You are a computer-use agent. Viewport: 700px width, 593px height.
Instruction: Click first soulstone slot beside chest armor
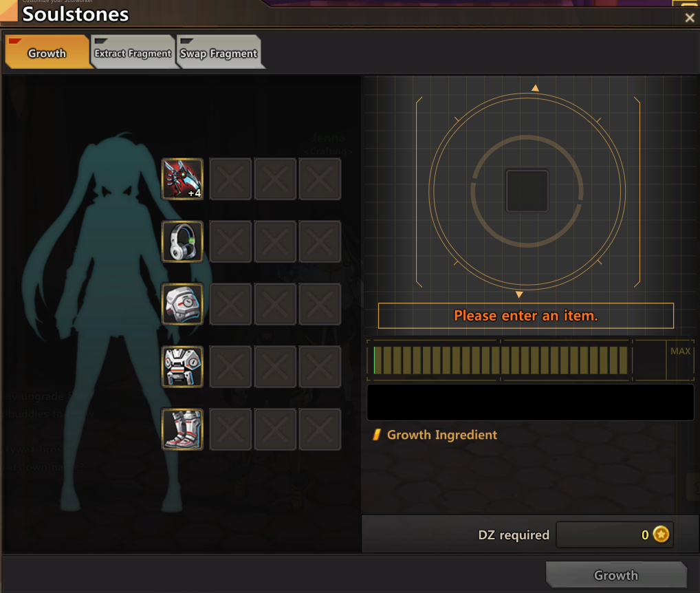230,367
